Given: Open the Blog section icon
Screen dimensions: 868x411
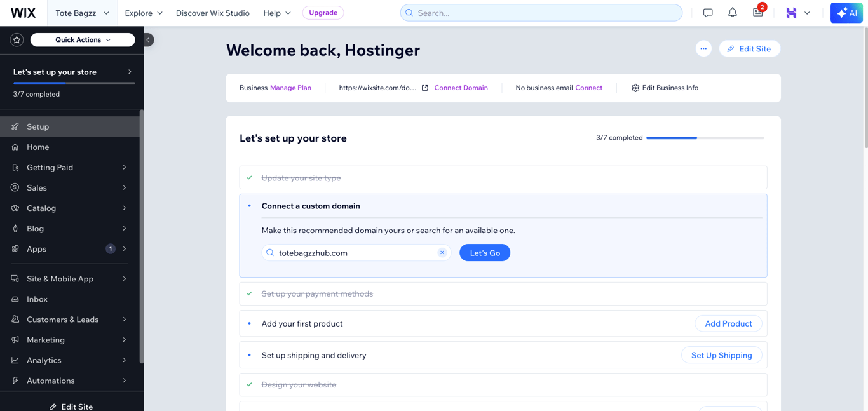Looking at the screenshot, I should [x=14, y=228].
